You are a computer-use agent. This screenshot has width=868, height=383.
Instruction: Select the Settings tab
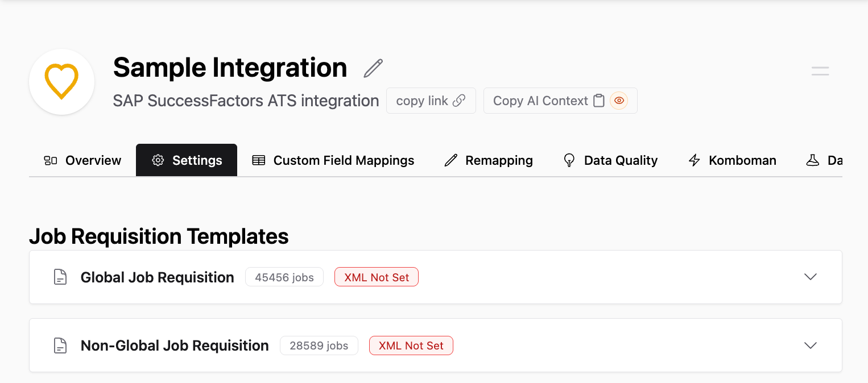(187, 160)
